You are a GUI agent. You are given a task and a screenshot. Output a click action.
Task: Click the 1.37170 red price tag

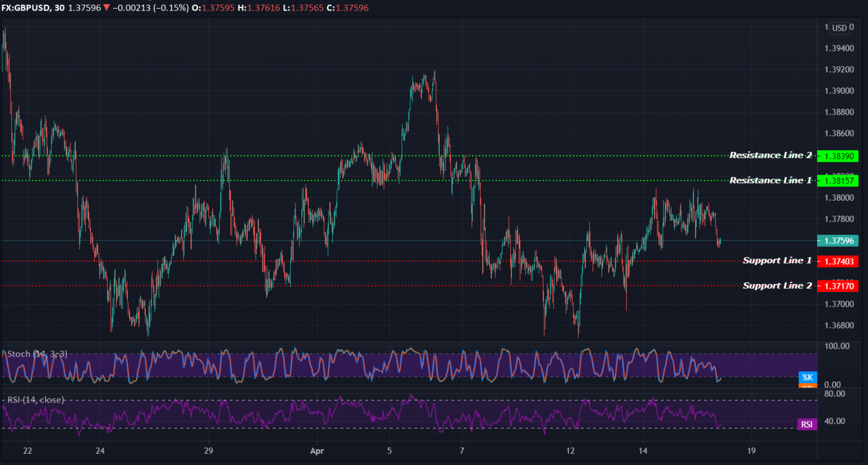838,286
